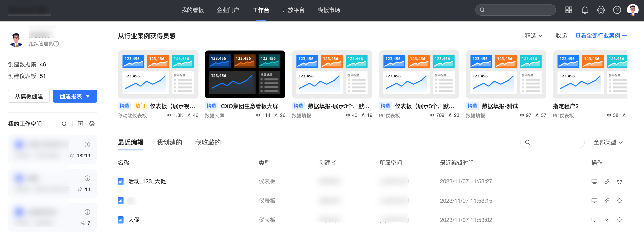Collapse section with 收起 button

561,36
